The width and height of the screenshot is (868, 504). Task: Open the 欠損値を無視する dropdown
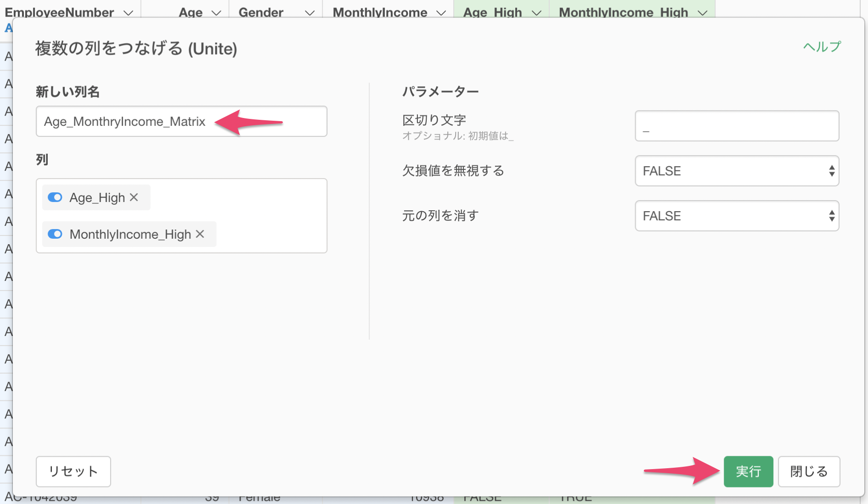click(736, 171)
